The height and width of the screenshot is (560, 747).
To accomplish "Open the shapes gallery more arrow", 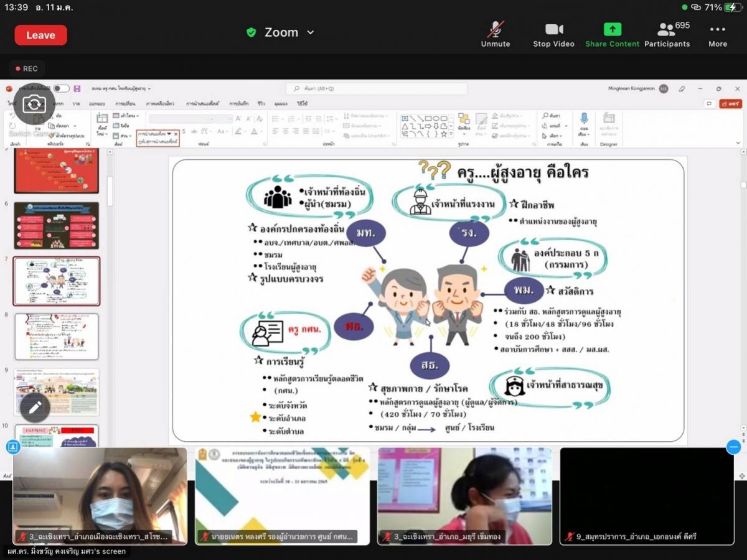I will pos(452,134).
